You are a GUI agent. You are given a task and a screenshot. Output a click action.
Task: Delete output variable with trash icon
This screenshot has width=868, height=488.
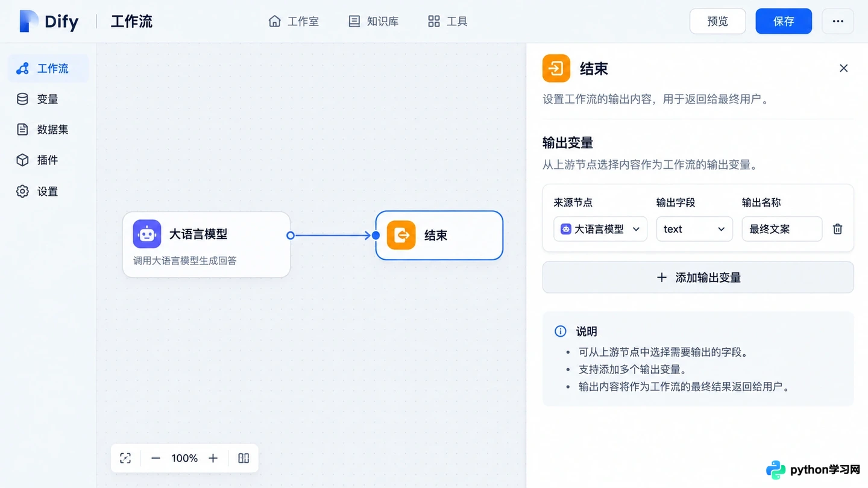point(837,229)
